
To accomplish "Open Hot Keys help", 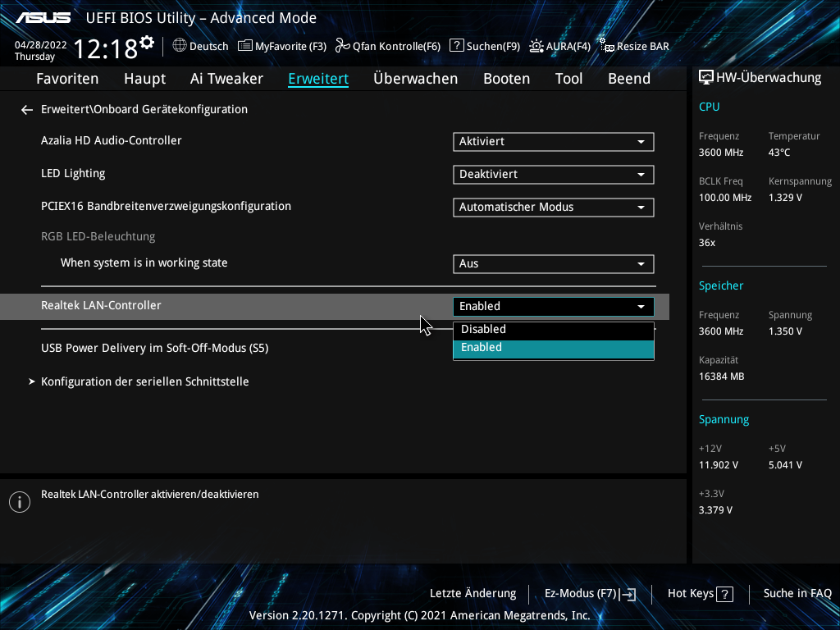I will click(701, 594).
